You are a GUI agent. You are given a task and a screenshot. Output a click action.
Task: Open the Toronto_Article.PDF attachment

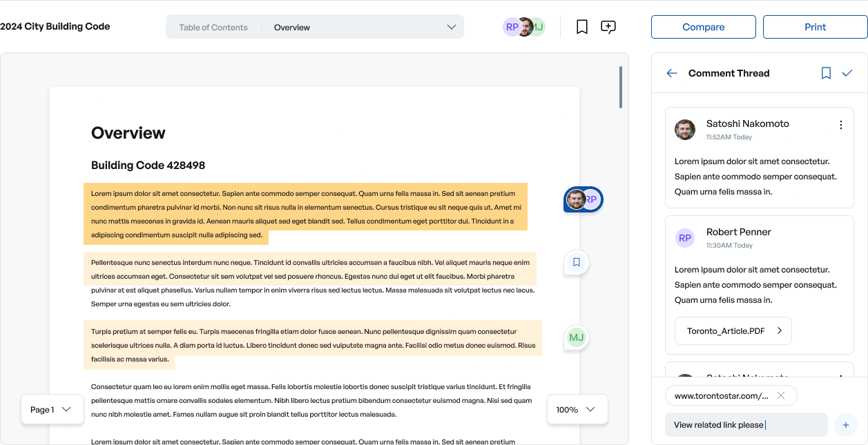[x=733, y=331]
